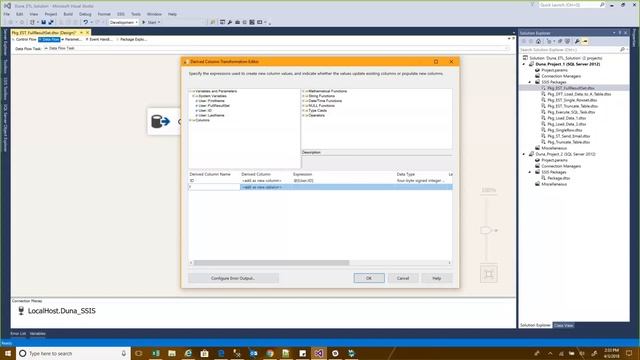
Task: Expand String Functions node
Action: pyautogui.click(x=303, y=96)
